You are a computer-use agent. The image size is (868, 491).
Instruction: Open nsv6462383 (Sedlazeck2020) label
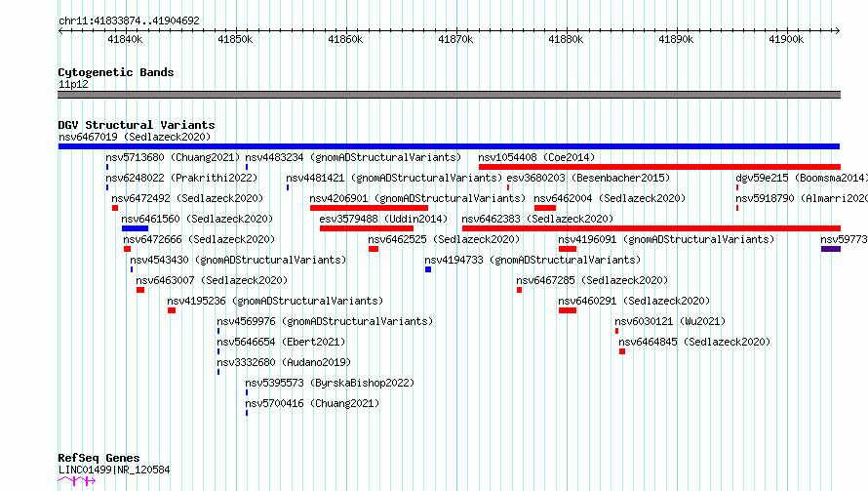[537, 219]
